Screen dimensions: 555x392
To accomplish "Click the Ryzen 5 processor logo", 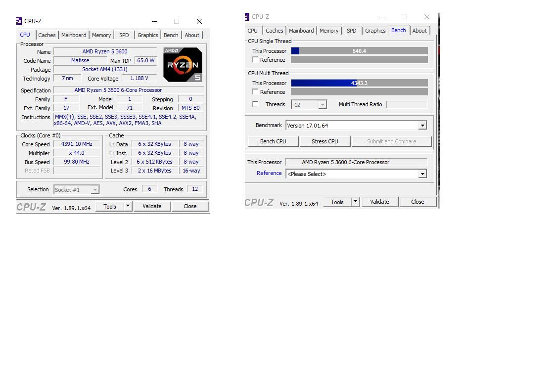I will [x=183, y=65].
